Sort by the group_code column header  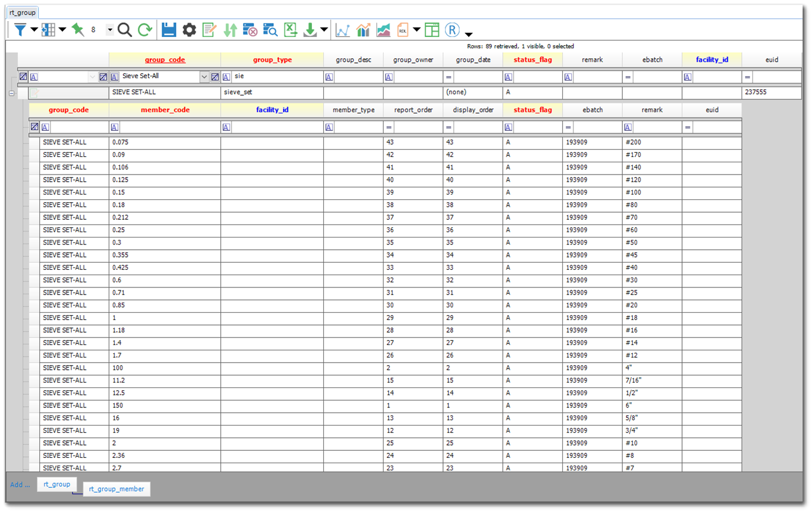[x=165, y=59]
